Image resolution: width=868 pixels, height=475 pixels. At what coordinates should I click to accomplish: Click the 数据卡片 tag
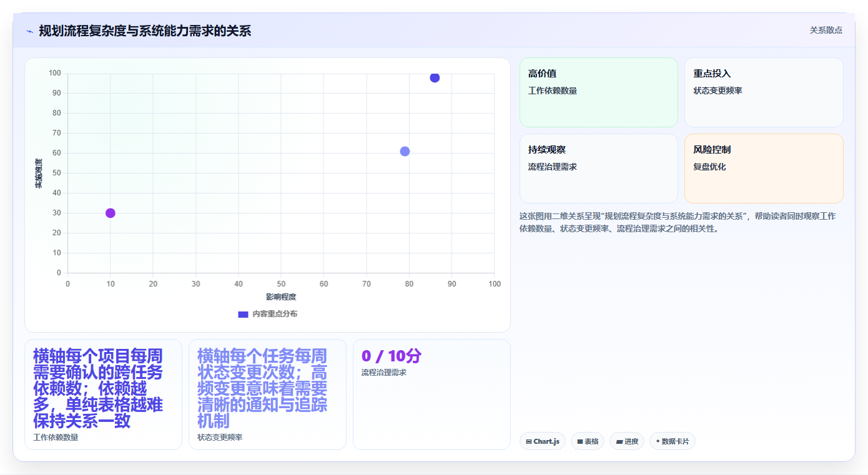tap(672, 441)
